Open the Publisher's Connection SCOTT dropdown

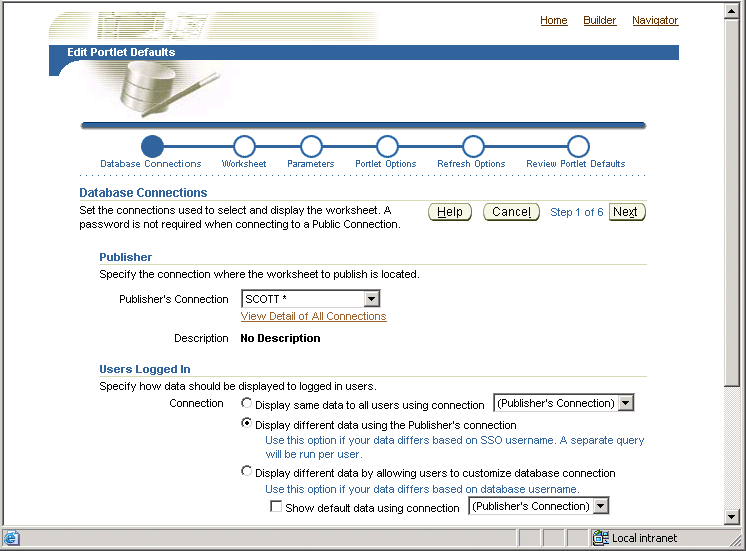pyautogui.click(x=311, y=299)
